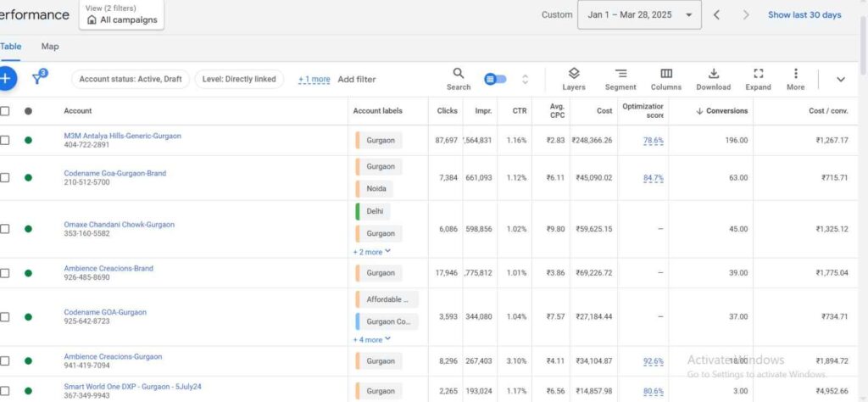
Task: Open Codename Goa-Gurgaon-Brand account
Action: click(x=114, y=173)
